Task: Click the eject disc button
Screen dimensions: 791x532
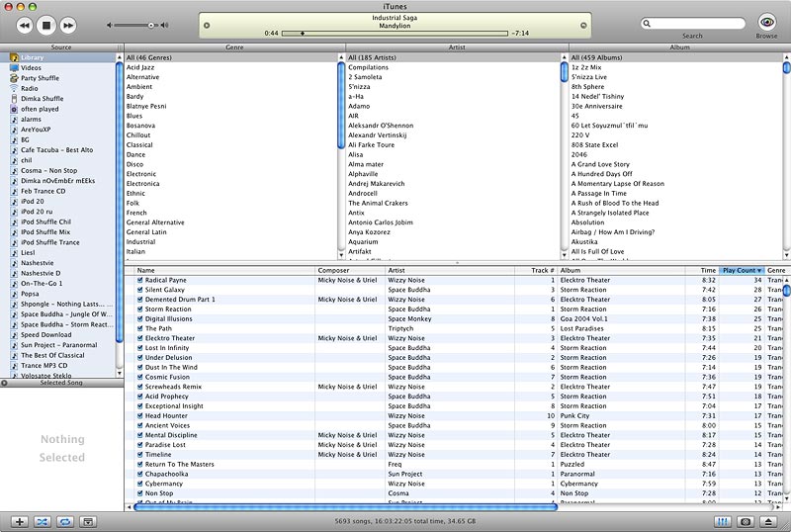Action: 769,522
